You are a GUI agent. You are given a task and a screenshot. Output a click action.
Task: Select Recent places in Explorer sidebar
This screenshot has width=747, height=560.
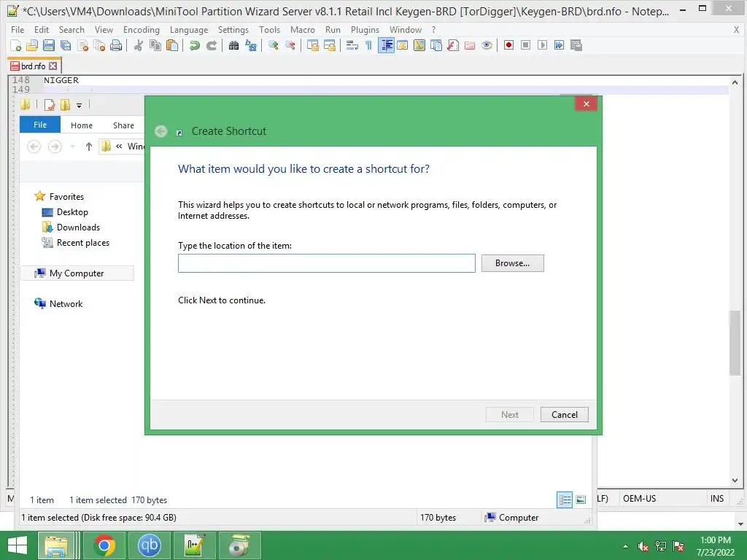pos(83,242)
